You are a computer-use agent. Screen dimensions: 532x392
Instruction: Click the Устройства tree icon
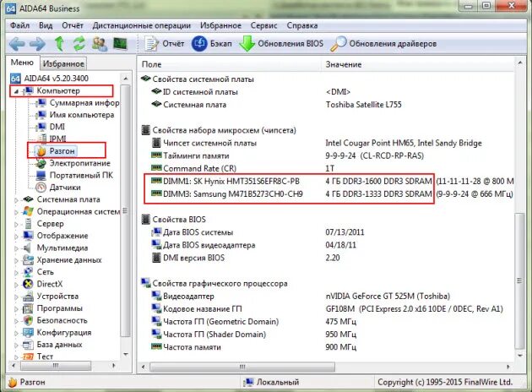point(28,297)
